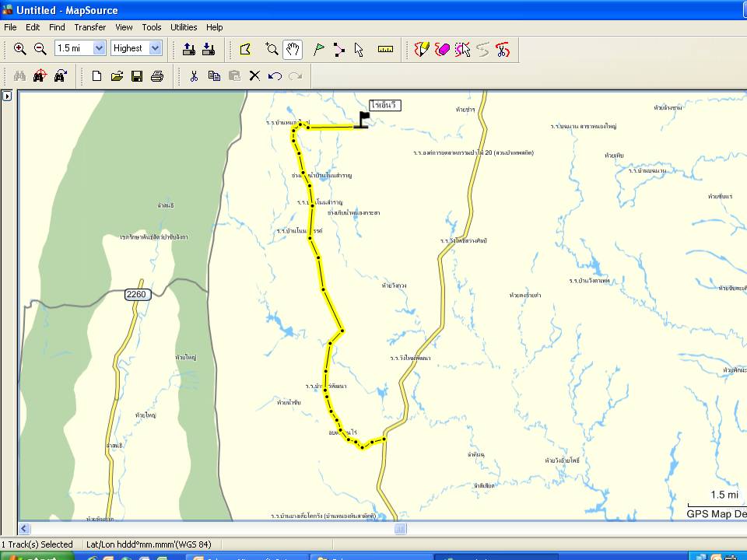Pick the Distance/Bearing ruler tool
747x560 pixels.
tap(385, 50)
